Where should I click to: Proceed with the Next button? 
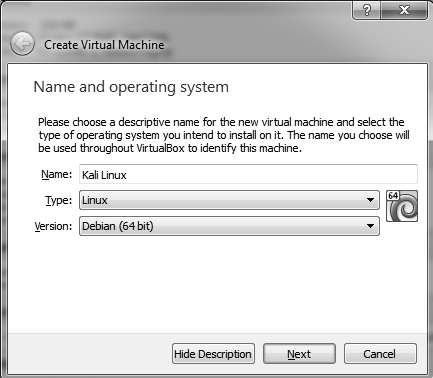point(299,354)
